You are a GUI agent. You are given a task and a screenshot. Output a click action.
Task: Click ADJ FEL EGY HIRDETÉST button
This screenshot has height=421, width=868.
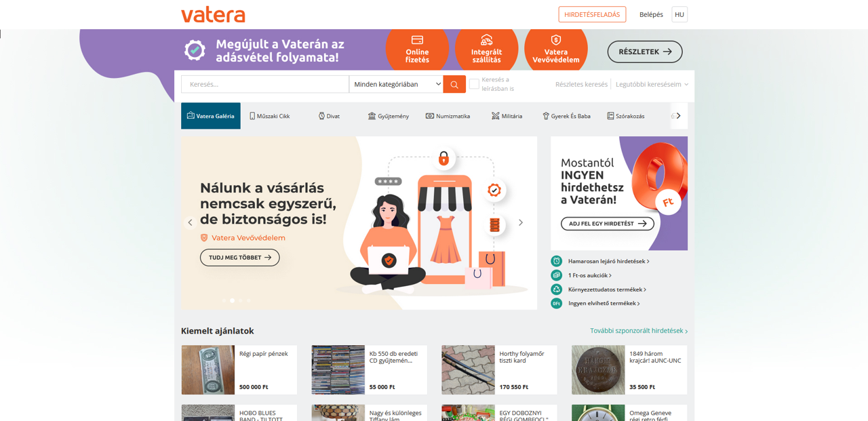[x=608, y=224]
